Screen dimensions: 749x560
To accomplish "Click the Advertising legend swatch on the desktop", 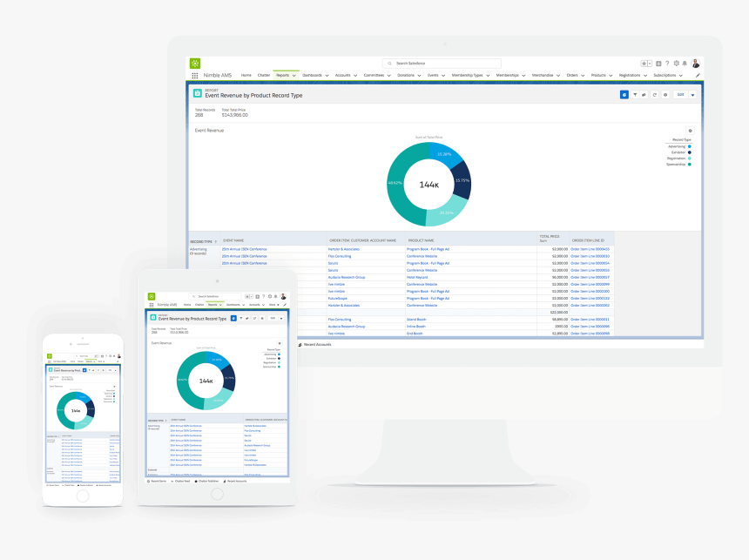I will click(689, 146).
